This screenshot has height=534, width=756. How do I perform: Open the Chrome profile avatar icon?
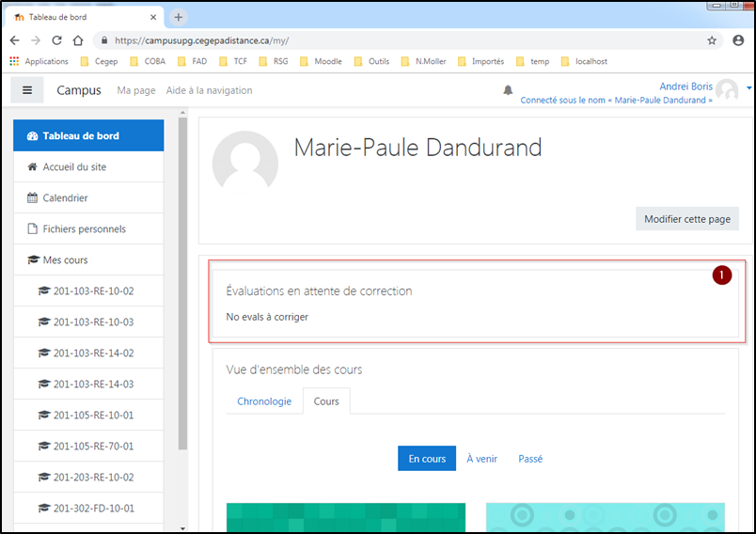[x=738, y=40]
